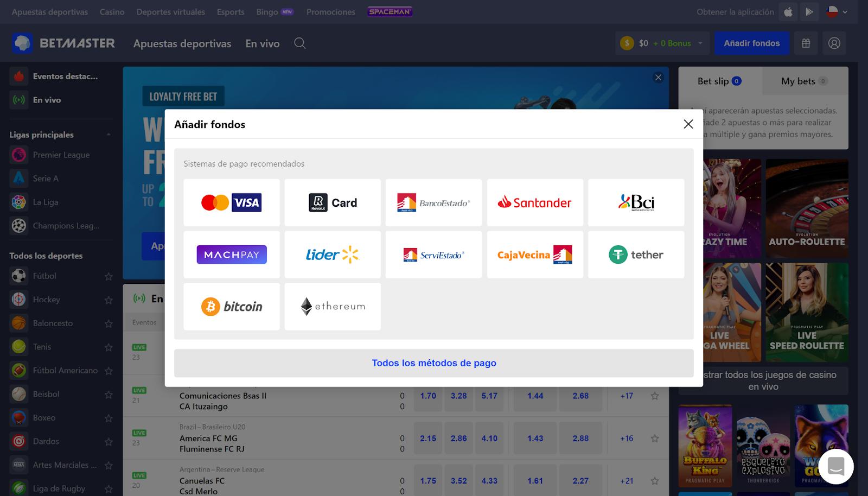Switch to My bets tab
868x496 pixels.
[x=804, y=81]
